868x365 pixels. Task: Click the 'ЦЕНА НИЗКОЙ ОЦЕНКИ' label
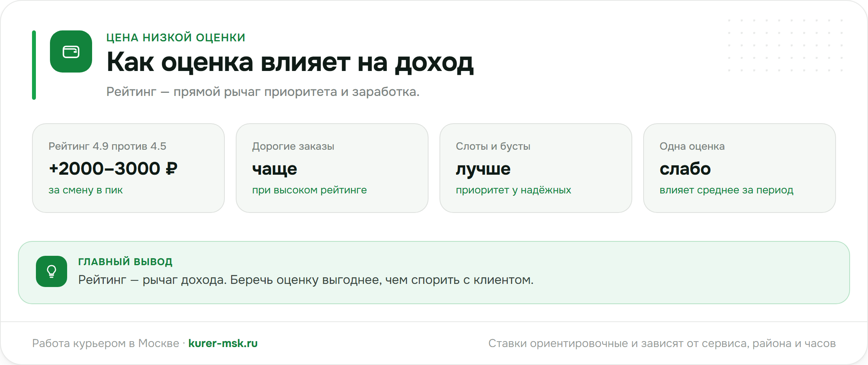(x=176, y=37)
